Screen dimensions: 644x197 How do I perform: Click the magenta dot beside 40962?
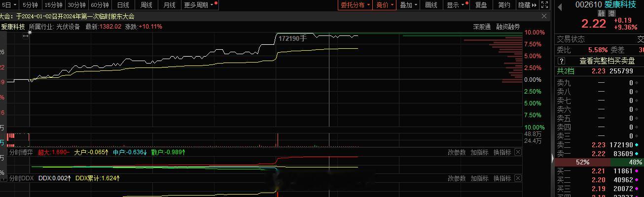click(x=637, y=180)
